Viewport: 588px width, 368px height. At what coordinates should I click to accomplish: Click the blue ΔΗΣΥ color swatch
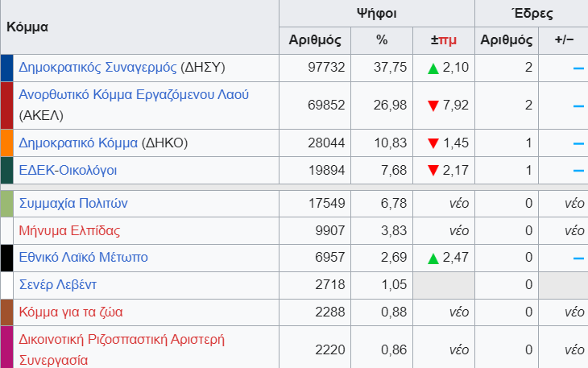tap(6, 68)
